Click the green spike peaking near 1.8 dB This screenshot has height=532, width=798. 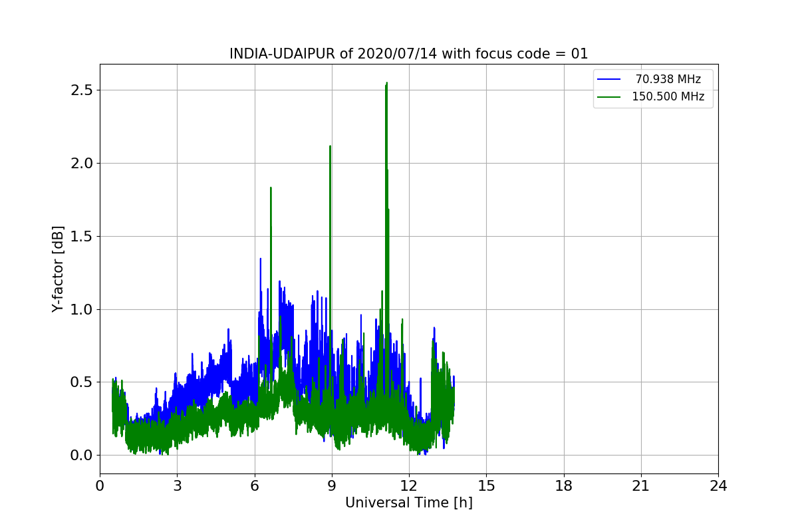point(271,190)
